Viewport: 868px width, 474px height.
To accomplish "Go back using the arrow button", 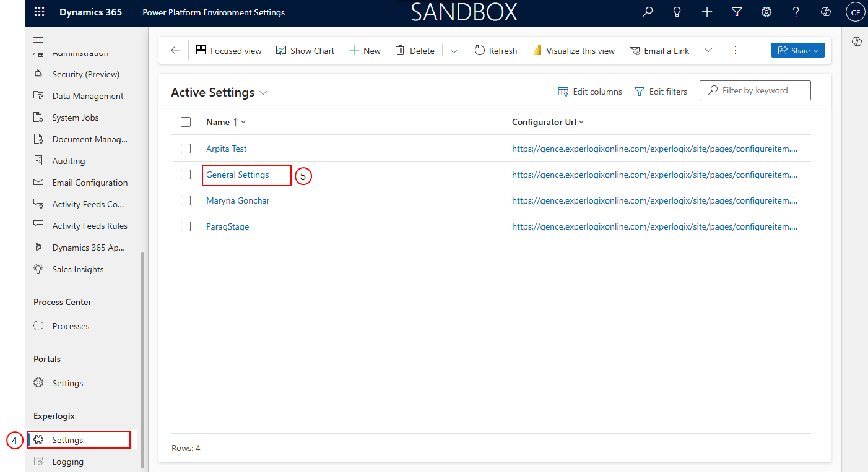I will (175, 51).
